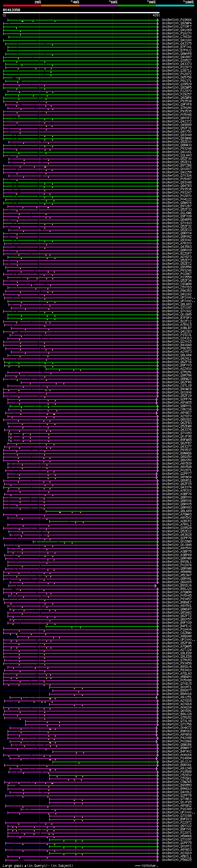Click the UniRef100_P22973 label

pos(176,67)
